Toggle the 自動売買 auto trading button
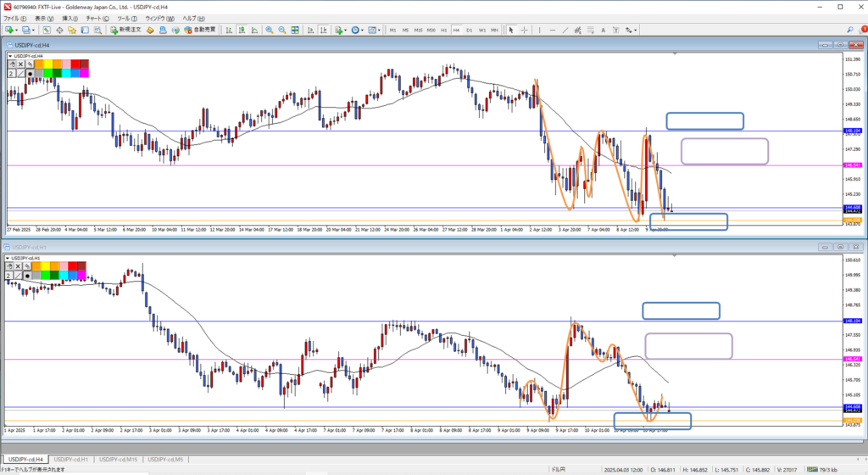868x475 pixels. point(198,30)
